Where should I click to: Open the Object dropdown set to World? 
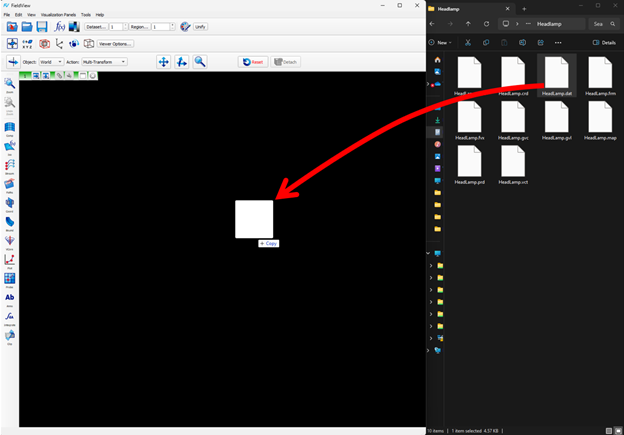[x=51, y=62]
